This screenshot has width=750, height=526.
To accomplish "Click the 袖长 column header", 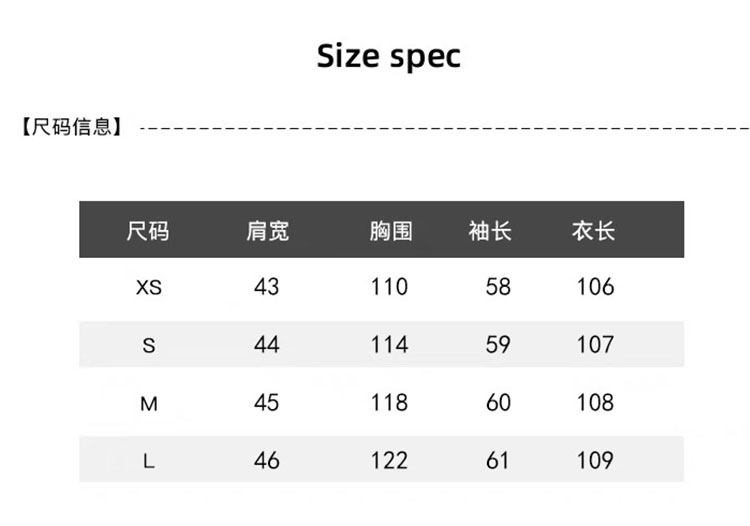I will pyautogui.click(x=490, y=232).
